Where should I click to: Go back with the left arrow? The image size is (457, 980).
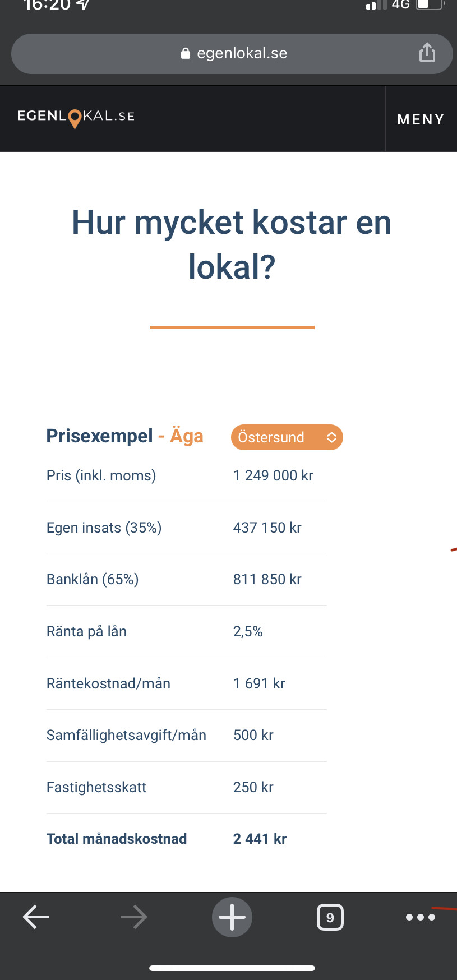(36, 917)
